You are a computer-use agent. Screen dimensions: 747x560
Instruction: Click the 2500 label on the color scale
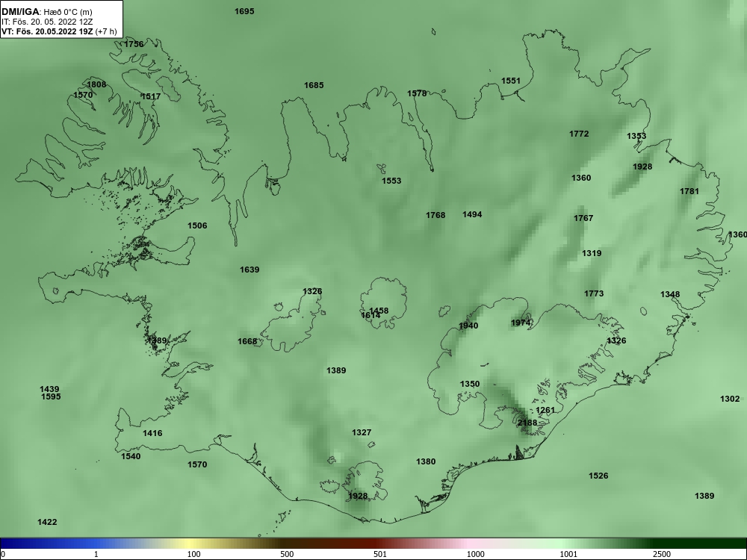[x=662, y=555]
